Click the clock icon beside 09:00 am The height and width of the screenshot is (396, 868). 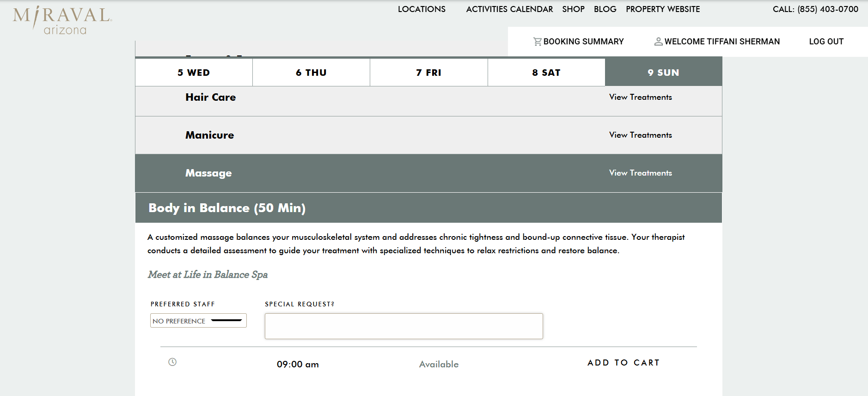point(172,362)
